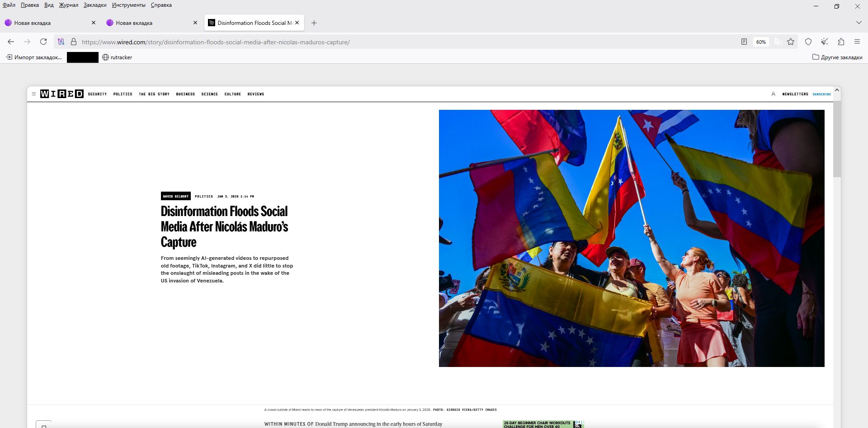The height and width of the screenshot is (428, 868).
Task: Go back to the previous page
Action: [11, 42]
